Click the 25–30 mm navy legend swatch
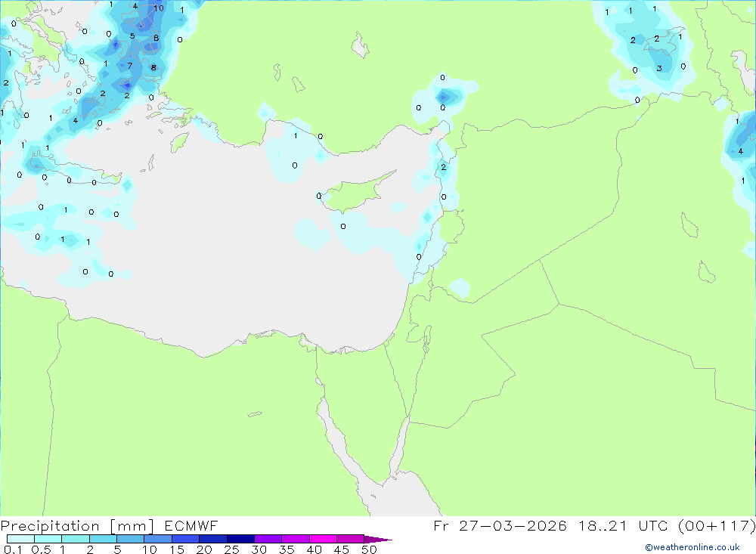756x554 pixels. point(240,539)
